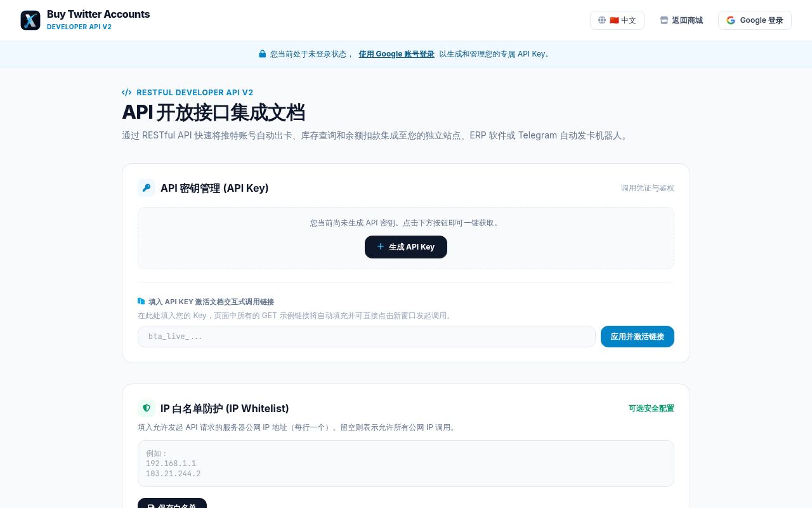Click the shield icon in IP 白名单防护 card
Viewport: 812px width, 508px height.
(147, 408)
